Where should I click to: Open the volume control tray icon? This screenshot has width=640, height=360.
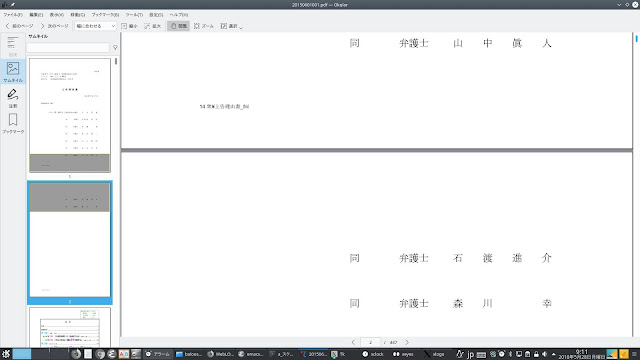[544, 354]
